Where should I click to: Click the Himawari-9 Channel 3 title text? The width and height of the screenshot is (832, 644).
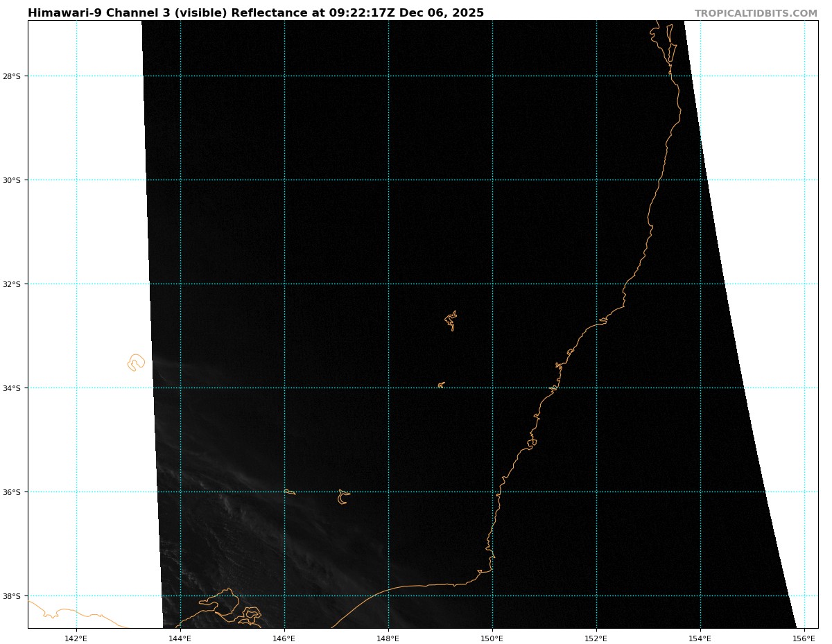coord(255,13)
